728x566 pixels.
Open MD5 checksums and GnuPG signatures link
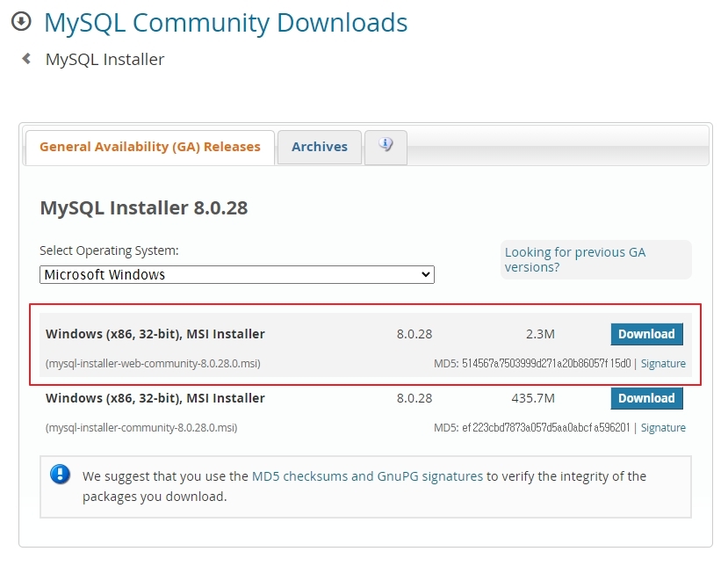[367, 476]
